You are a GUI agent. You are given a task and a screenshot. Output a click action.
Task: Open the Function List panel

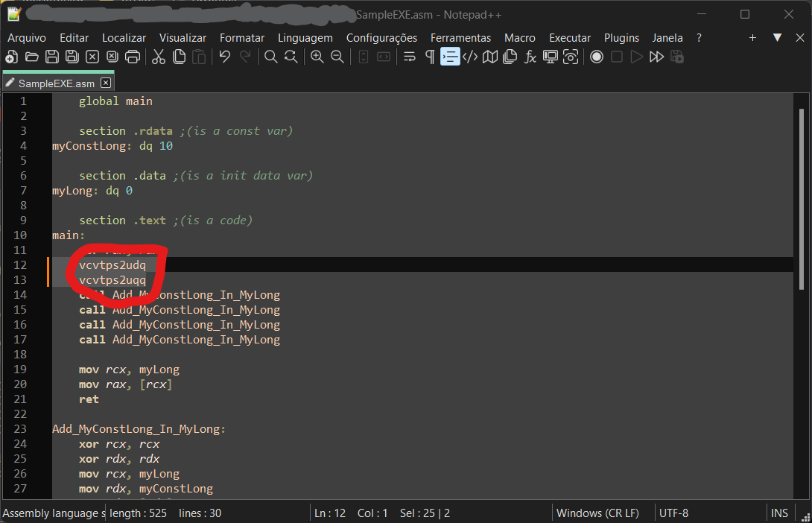pos(530,57)
